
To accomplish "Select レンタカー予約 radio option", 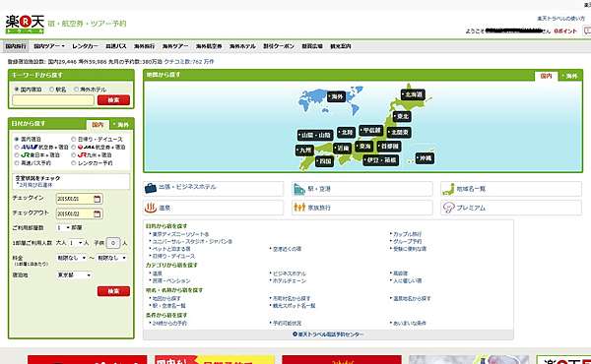I will coord(74,162).
